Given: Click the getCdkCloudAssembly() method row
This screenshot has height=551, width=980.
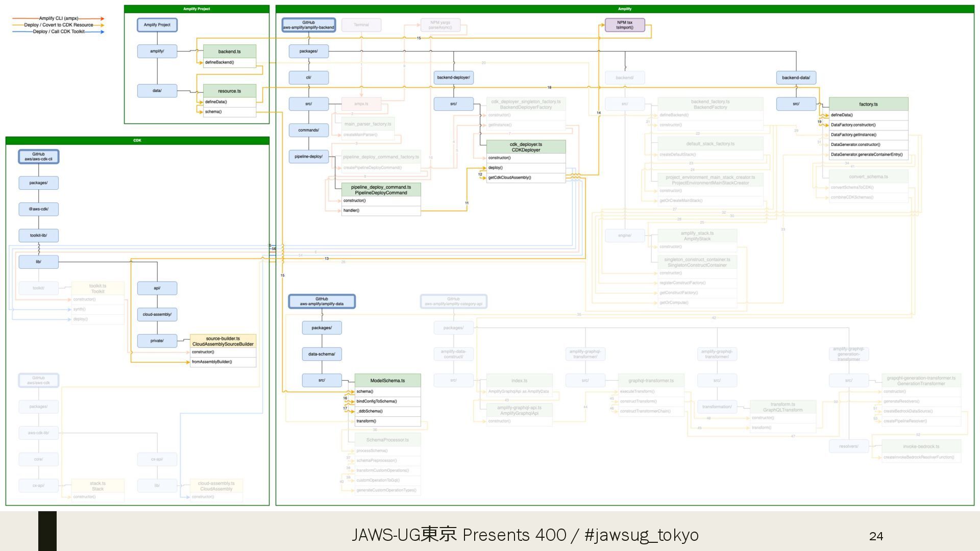Looking at the screenshot, I should coord(526,178).
